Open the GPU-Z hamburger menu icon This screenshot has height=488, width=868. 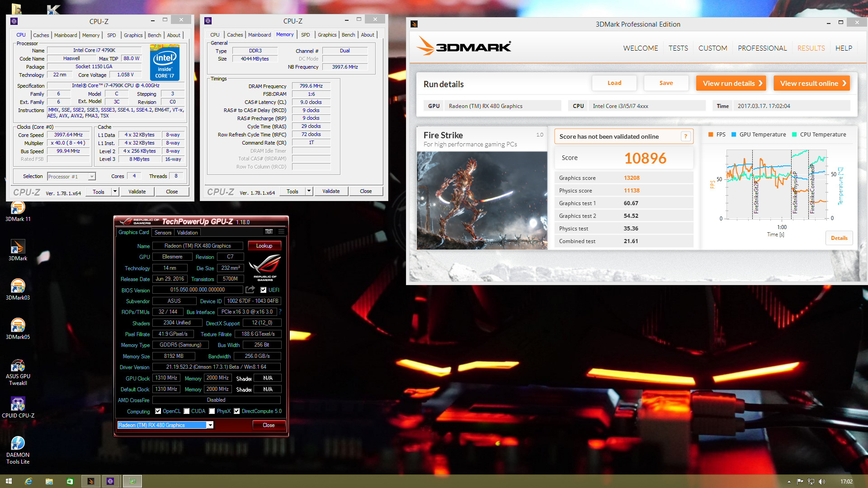point(281,232)
